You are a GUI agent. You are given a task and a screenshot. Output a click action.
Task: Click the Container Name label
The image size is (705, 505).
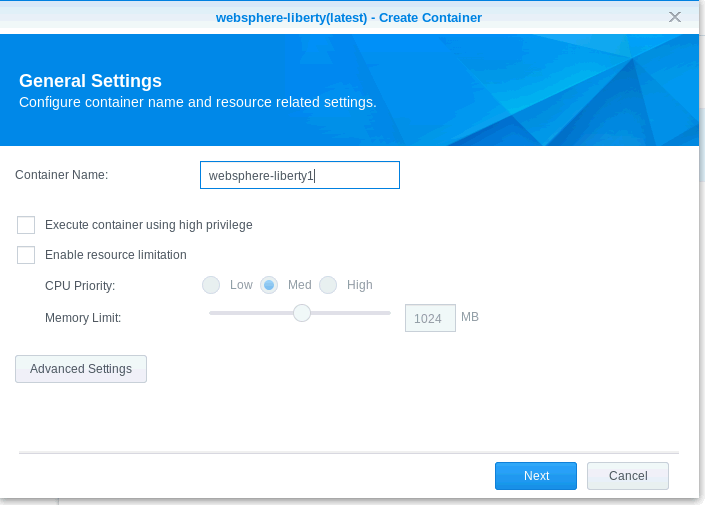click(61, 175)
